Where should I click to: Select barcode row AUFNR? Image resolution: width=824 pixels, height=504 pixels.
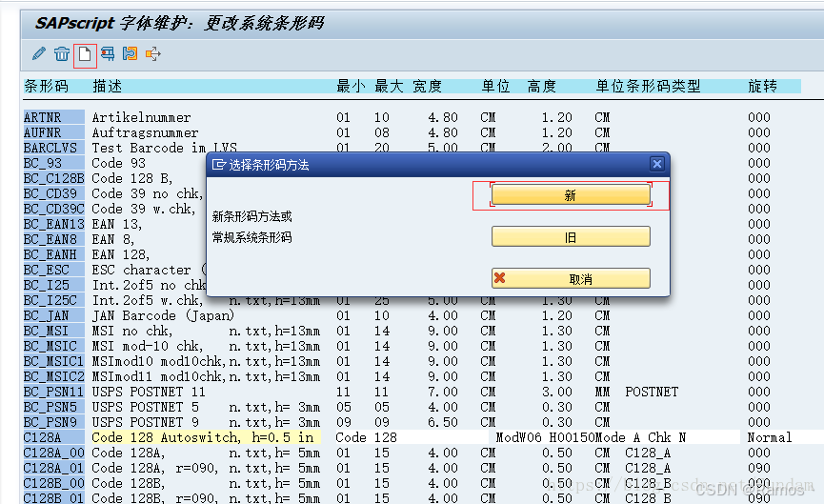[x=53, y=131]
